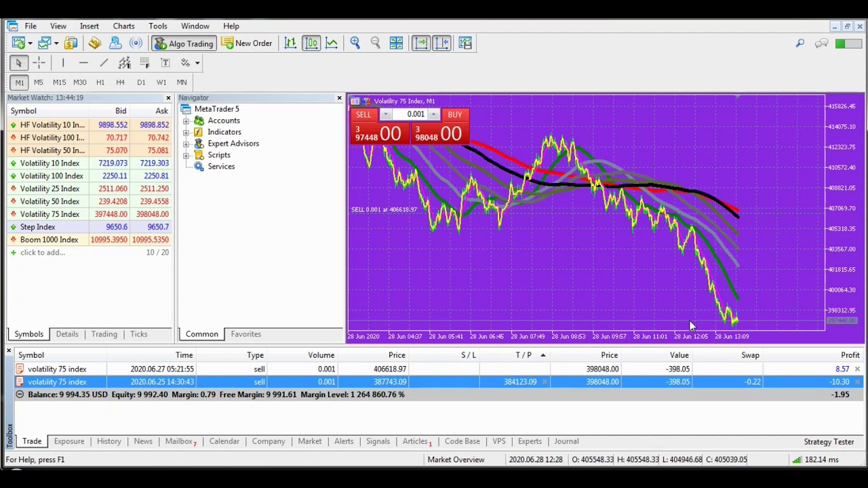Image resolution: width=868 pixels, height=488 pixels.
Task: Open the profiles dropdown arrow
Action: [56, 43]
